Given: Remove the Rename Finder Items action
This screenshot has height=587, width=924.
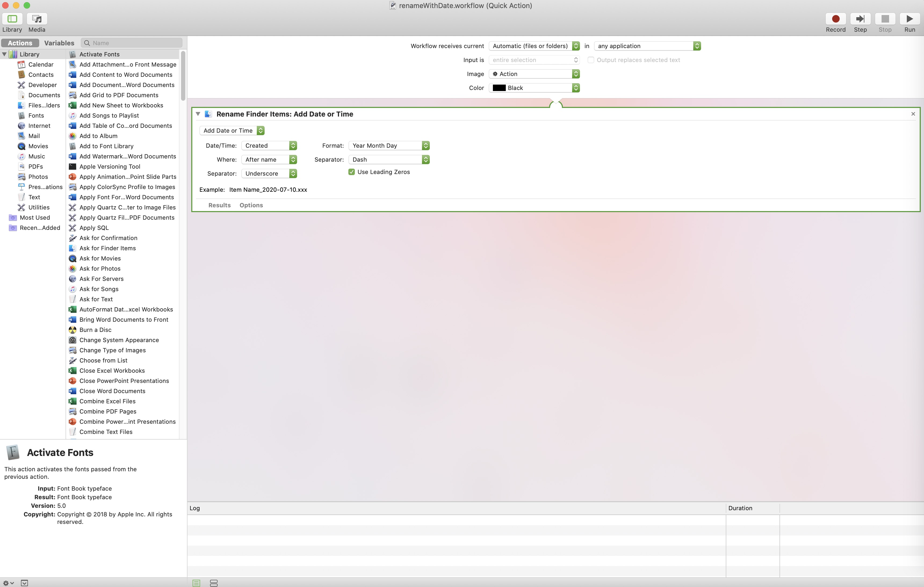Looking at the screenshot, I should coord(913,114).
